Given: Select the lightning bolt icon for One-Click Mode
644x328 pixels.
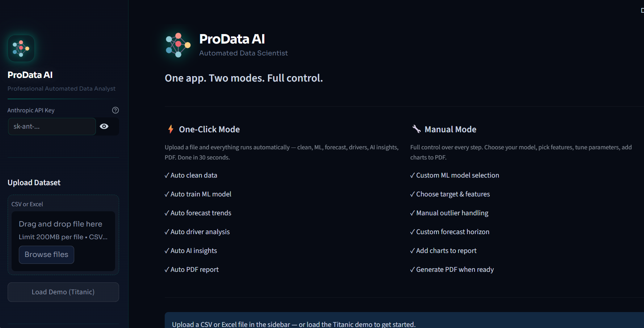Looking at the screenshot, I should pos(170,129).
